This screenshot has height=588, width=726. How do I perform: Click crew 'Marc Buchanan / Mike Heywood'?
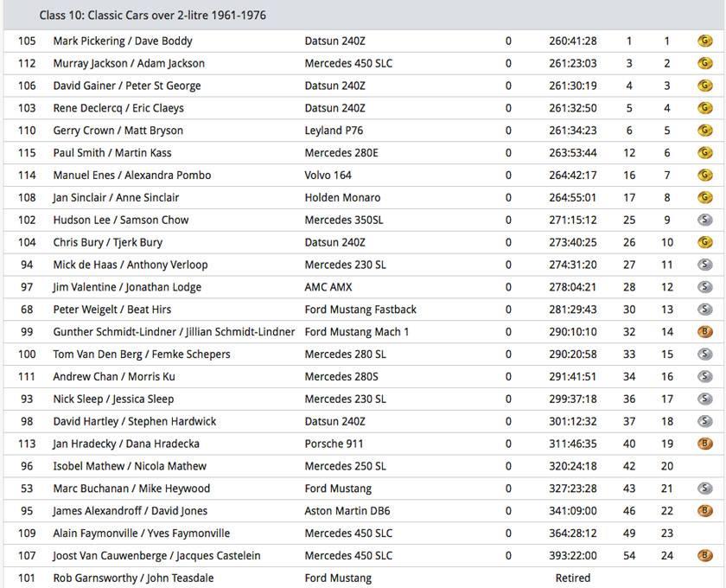[x=131, y=489]
